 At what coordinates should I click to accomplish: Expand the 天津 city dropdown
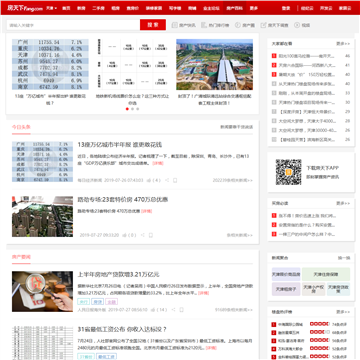click(x=51, y=8)
